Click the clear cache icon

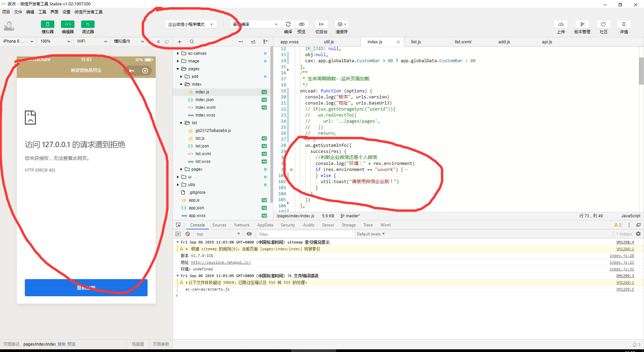(x=341, y=24)
